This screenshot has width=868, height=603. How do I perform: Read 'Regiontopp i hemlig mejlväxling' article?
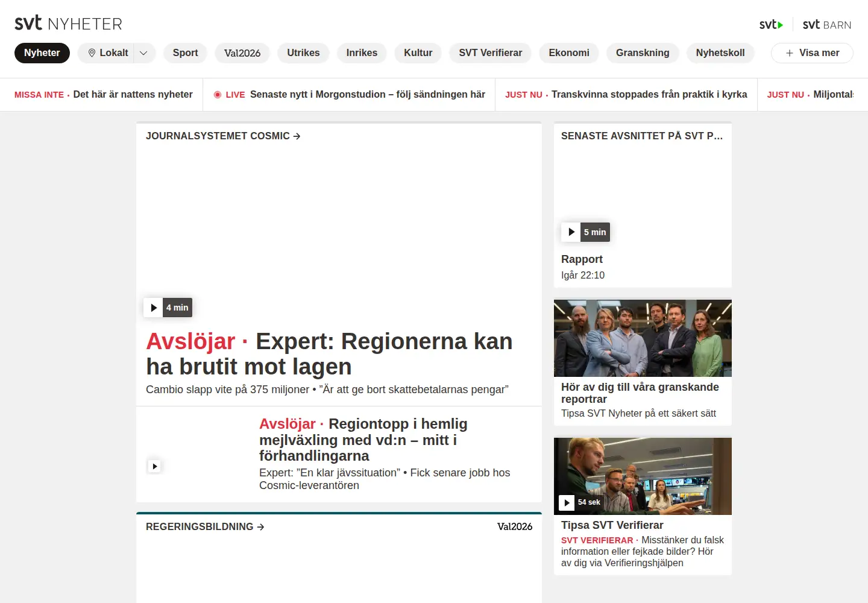[363, 440]
